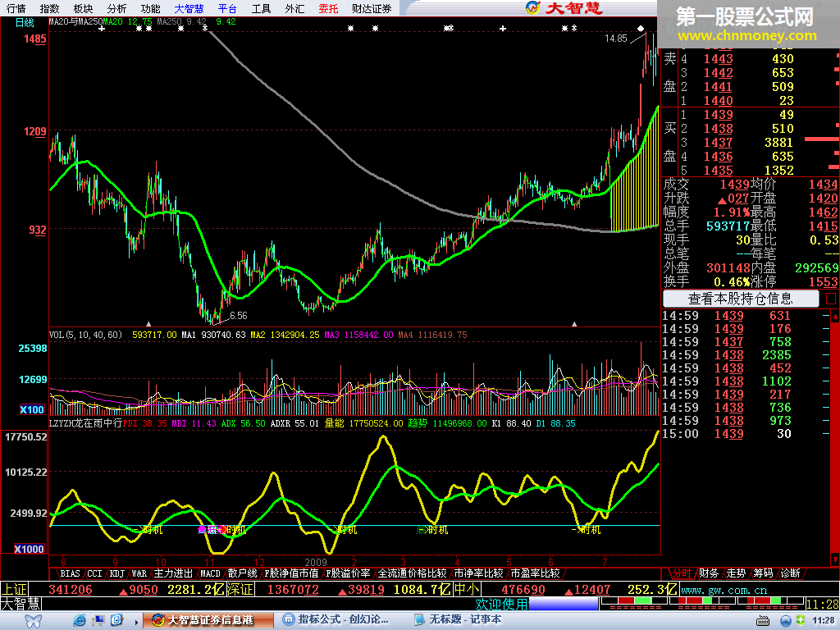Click the 14.85 high price annotation
This screenshot has height=630, width=840.
point(616,39)
